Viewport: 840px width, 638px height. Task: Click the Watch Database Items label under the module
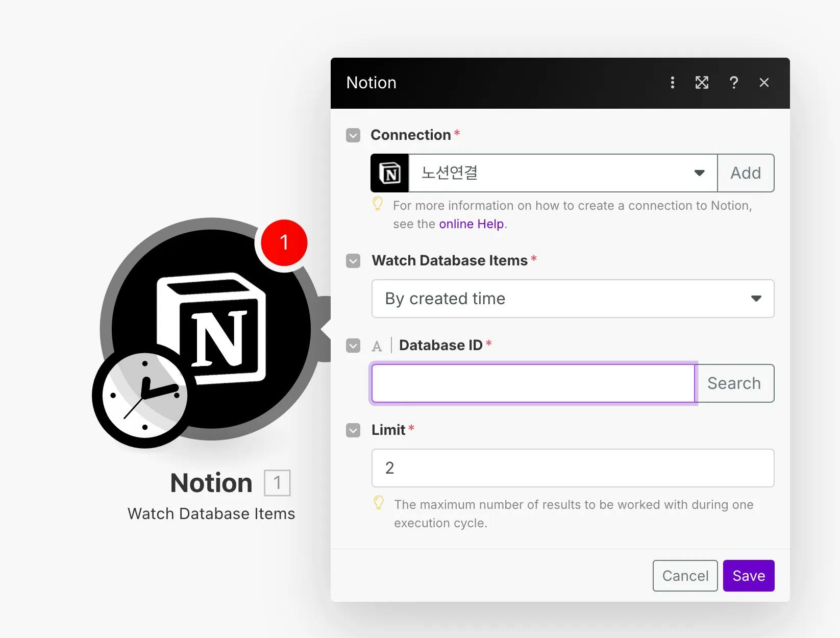coord(211,513)
